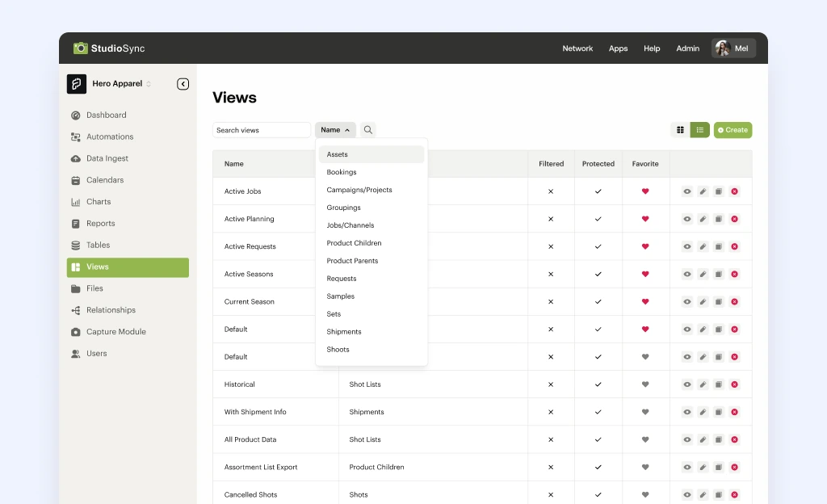Click the Protected column header
827x504 pixels.
598,164
